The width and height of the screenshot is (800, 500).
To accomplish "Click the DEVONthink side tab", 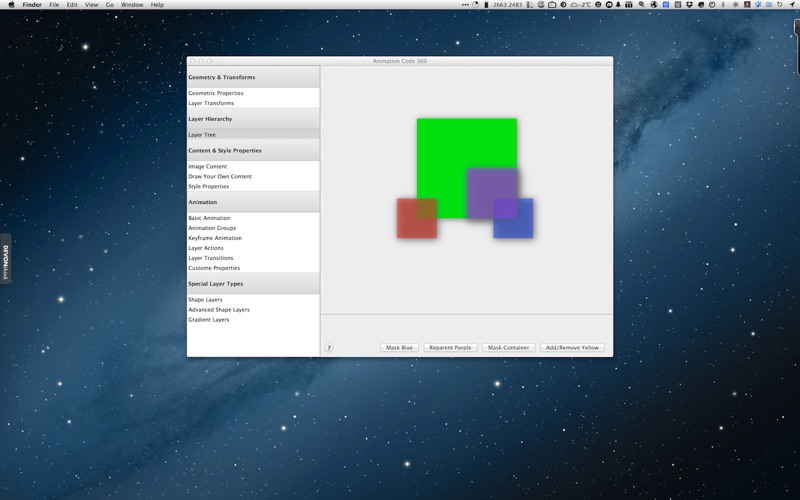I will click(x=6, y=259).
